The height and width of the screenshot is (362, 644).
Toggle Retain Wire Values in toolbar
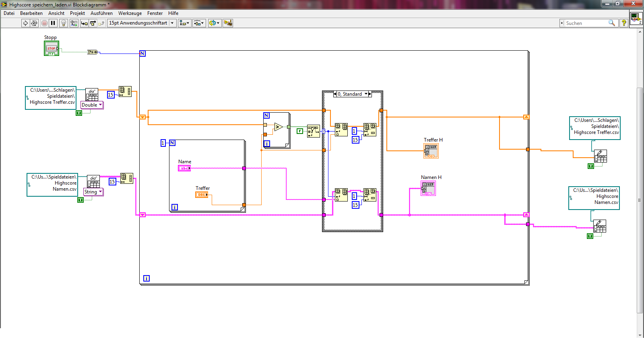click(74, 23)
